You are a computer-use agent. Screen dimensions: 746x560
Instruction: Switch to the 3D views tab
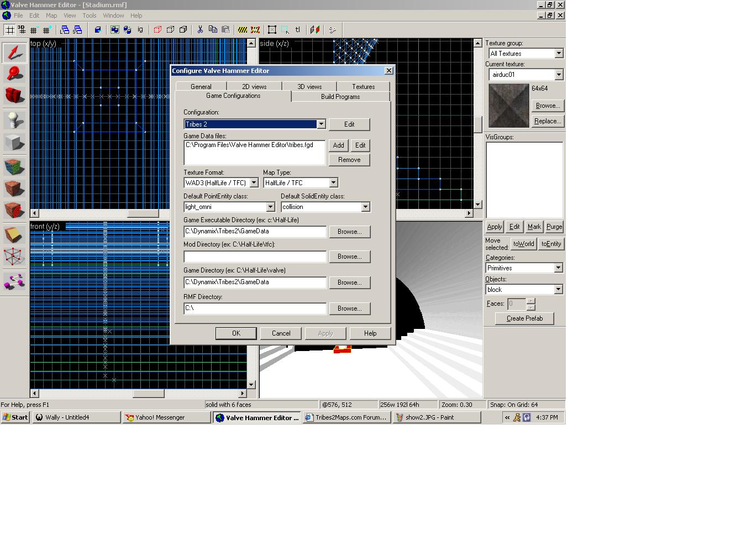tap(309, 87)
